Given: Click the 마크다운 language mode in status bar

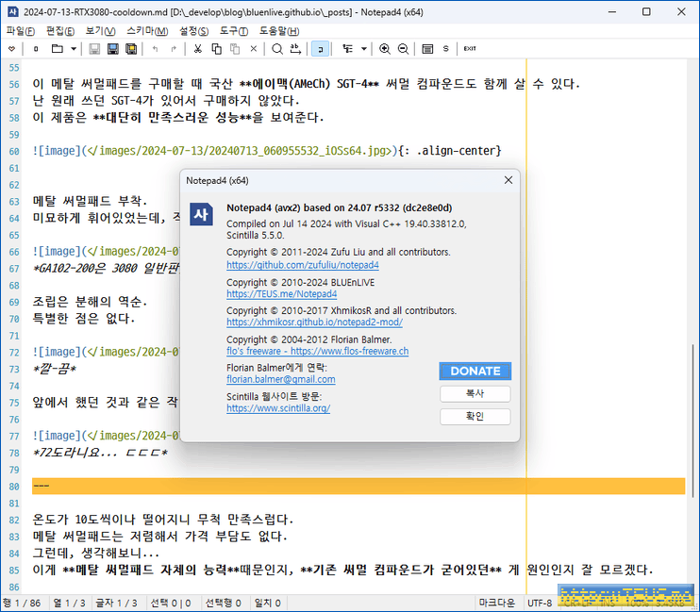Looking at the screenshot, I should [496, 602].
